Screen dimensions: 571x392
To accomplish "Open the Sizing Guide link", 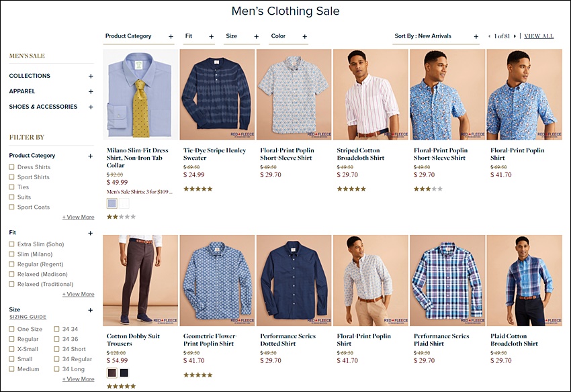I will tap(28, 317).
